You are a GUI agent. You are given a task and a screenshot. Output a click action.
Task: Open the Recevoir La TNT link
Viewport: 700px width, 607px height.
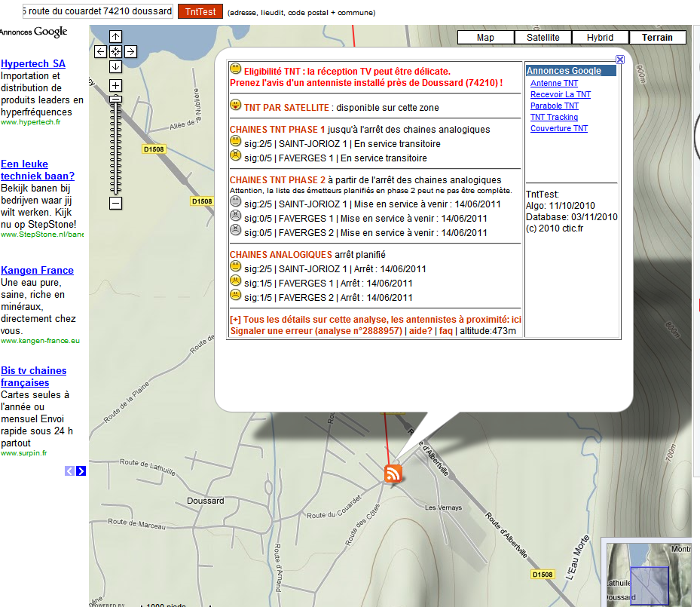561,95
